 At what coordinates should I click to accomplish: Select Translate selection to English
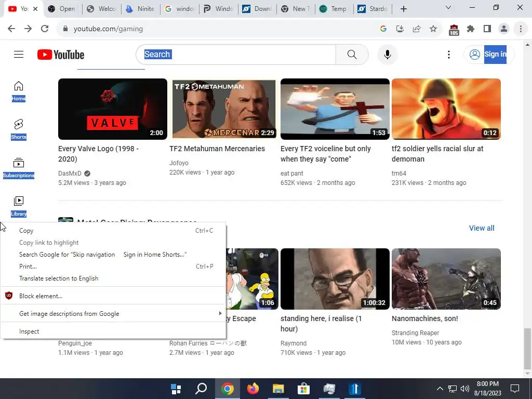(113, 278)
